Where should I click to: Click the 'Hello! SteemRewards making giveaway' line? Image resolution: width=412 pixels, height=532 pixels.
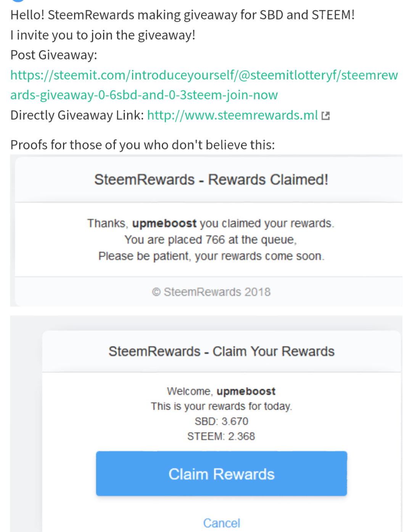click(x=182, y=15)
